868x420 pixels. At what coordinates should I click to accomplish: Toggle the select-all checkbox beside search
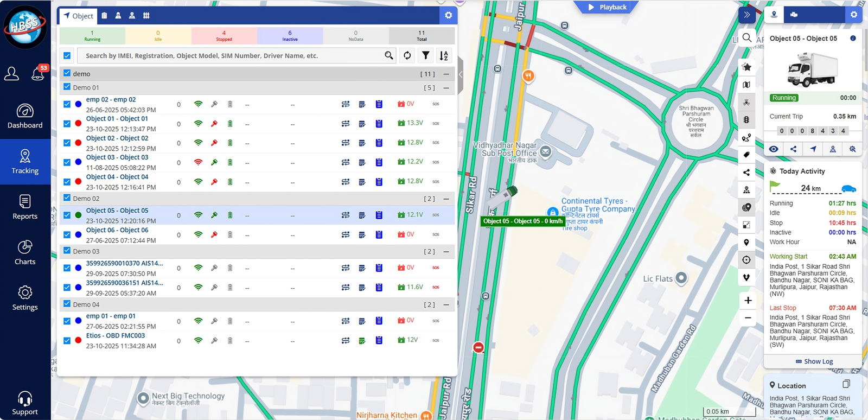[67, 55]
